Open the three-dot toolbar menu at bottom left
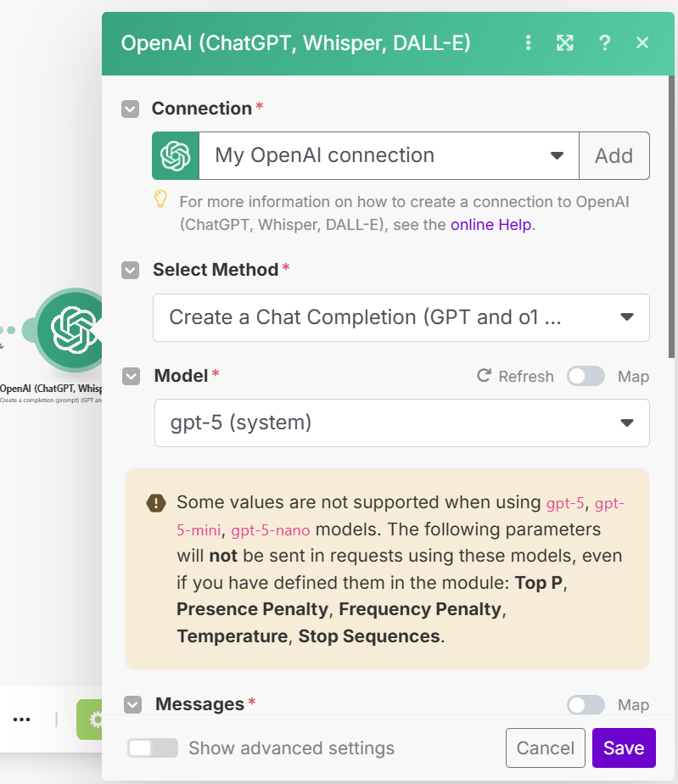The height and width of the screenshot is (784, 678). [22, 720]
